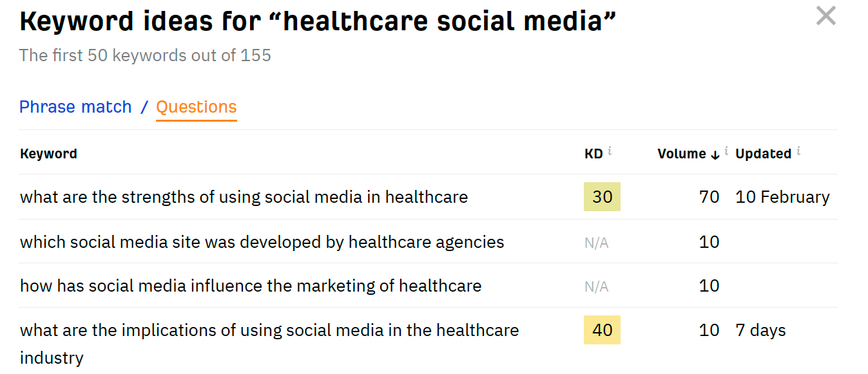Toggle the Volume sort arrow
Screen dimensions: 868x374
(715, 154)
